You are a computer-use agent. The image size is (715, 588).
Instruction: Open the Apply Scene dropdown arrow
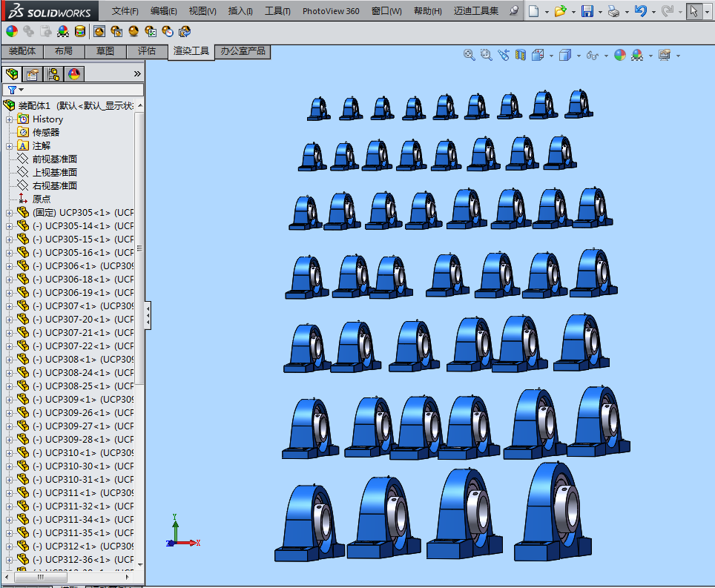coord(650,56)
